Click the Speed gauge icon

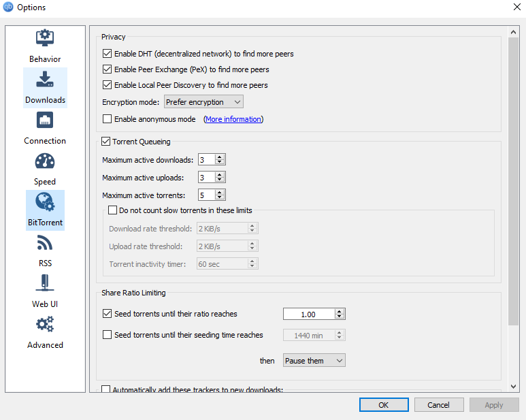click(45, 161)
